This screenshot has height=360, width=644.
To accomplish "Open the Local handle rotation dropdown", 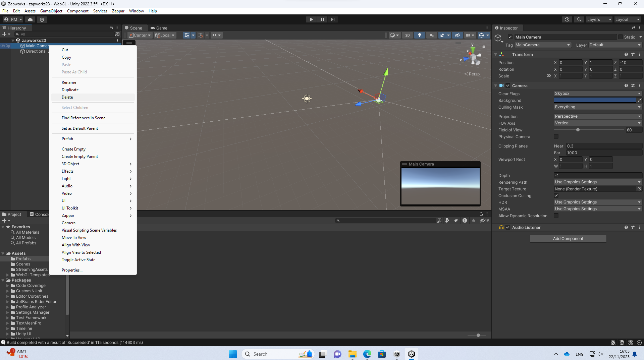I will (x=165, y=35).
